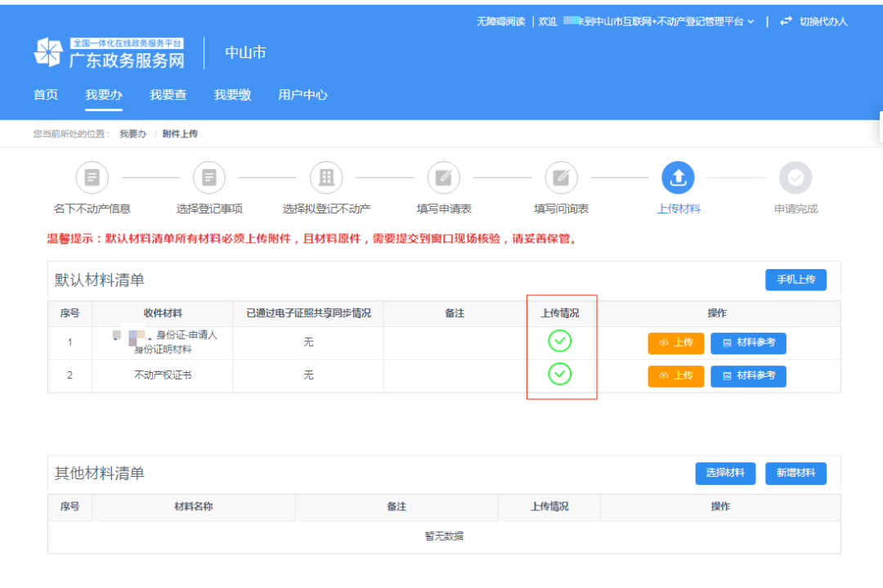This screenshot has width=883, height=588.
Task: Click the green check for 身份证 upload status
Action: pyautogui.click(x=560, y=341)
